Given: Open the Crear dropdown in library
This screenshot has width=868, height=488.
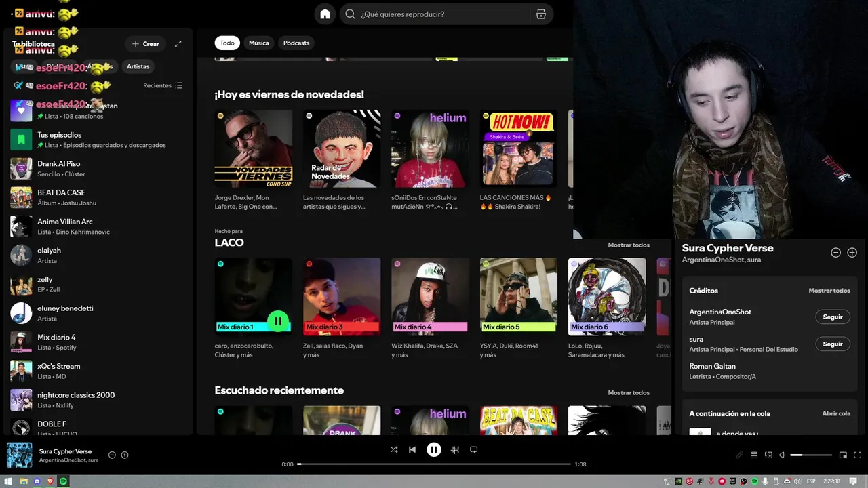Looking at the screenshot, I should click(x=146, y=43).
